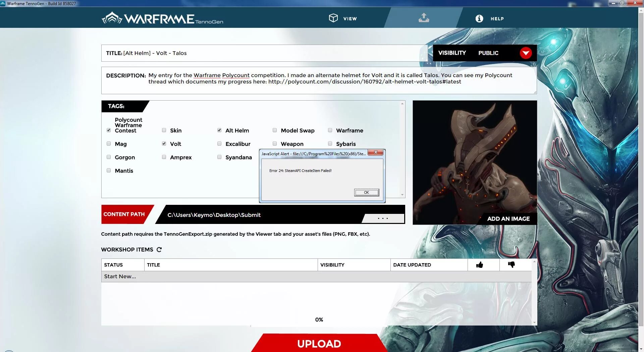Enable the Gorgon tag
Screen dimensions: 644x352
pyautogui.click(x=109, y=157)
